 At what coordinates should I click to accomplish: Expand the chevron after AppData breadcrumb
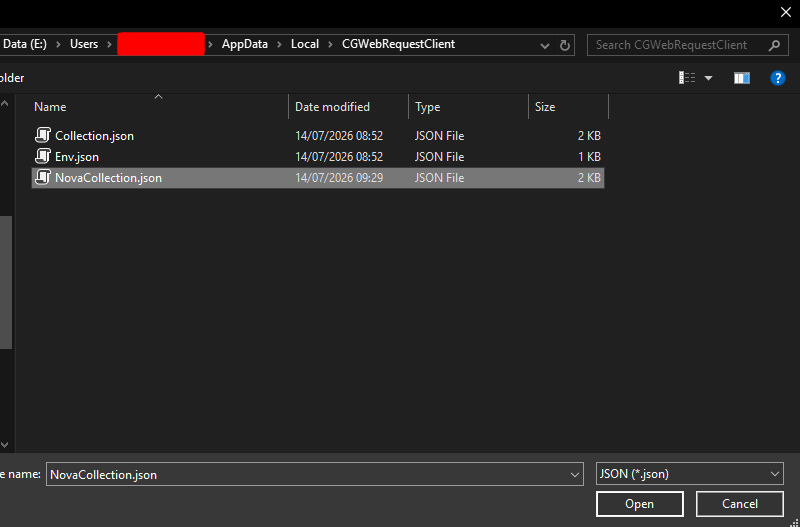pos(279,44)
